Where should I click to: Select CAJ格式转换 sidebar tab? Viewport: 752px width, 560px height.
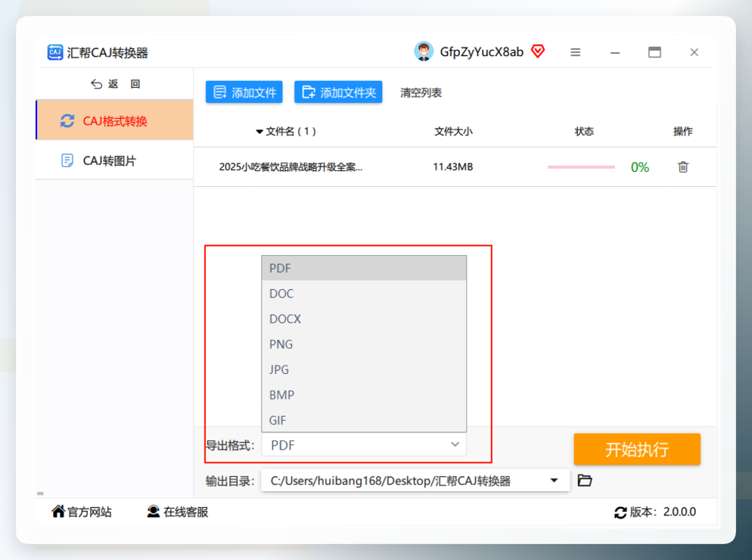tap(115, 120)
